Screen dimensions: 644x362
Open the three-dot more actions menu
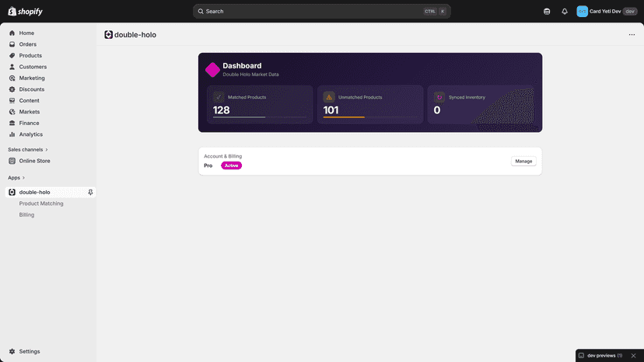pos(632,35)
